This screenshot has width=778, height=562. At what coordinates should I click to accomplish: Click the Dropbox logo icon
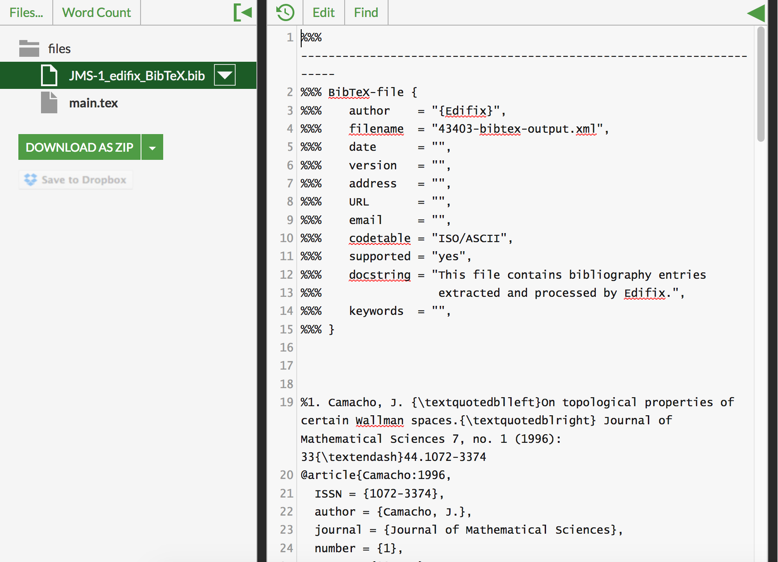pos(30,180)
